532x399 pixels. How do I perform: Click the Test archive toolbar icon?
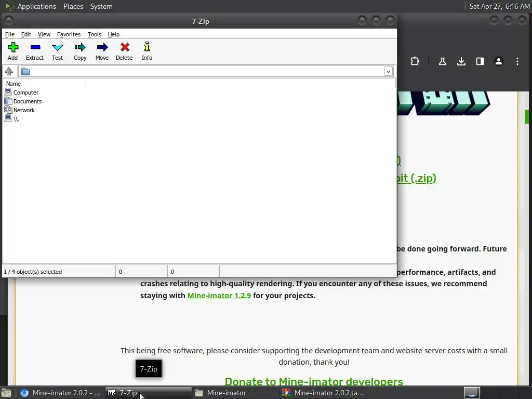click(57, 47)
